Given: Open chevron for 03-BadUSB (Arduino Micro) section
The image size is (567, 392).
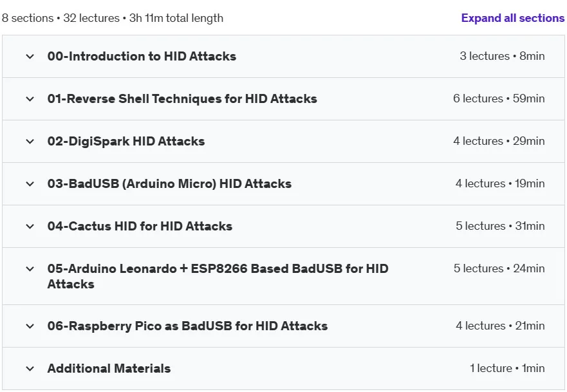Looking at the screenshot, I should pos(30,183).
